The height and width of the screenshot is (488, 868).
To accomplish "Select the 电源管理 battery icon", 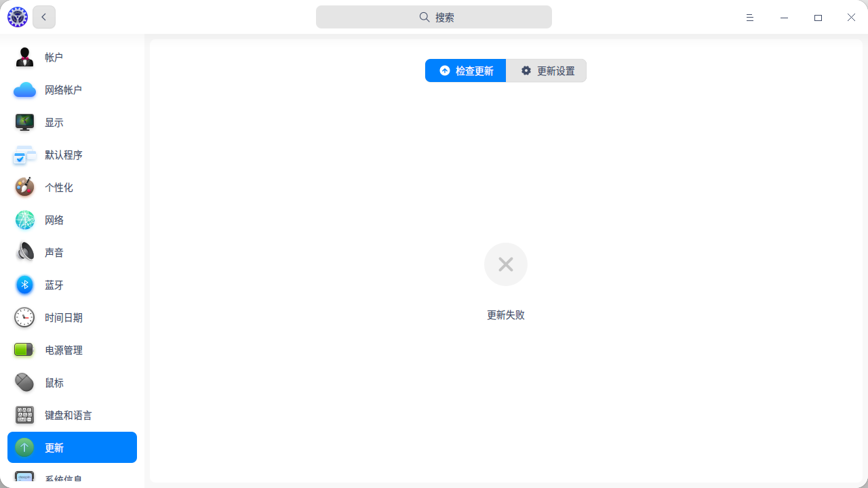I will click(25, 350).
